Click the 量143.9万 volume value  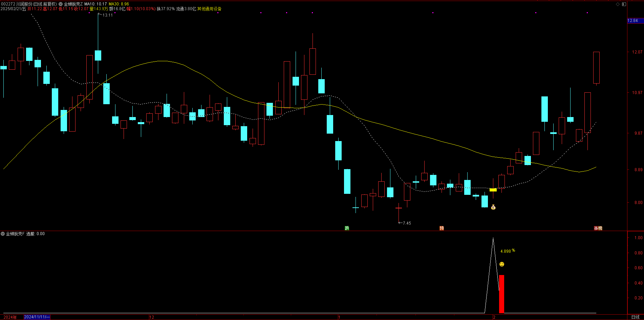point(99,9)
